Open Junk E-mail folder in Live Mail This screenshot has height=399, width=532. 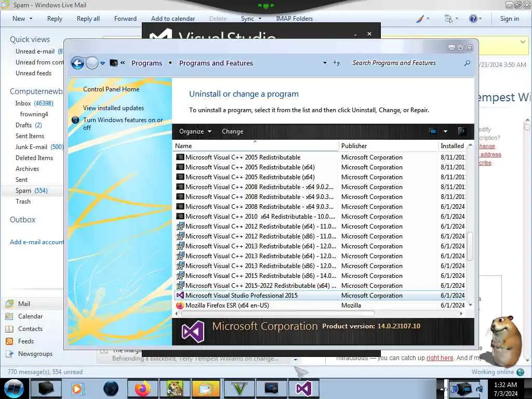[38, 147]
